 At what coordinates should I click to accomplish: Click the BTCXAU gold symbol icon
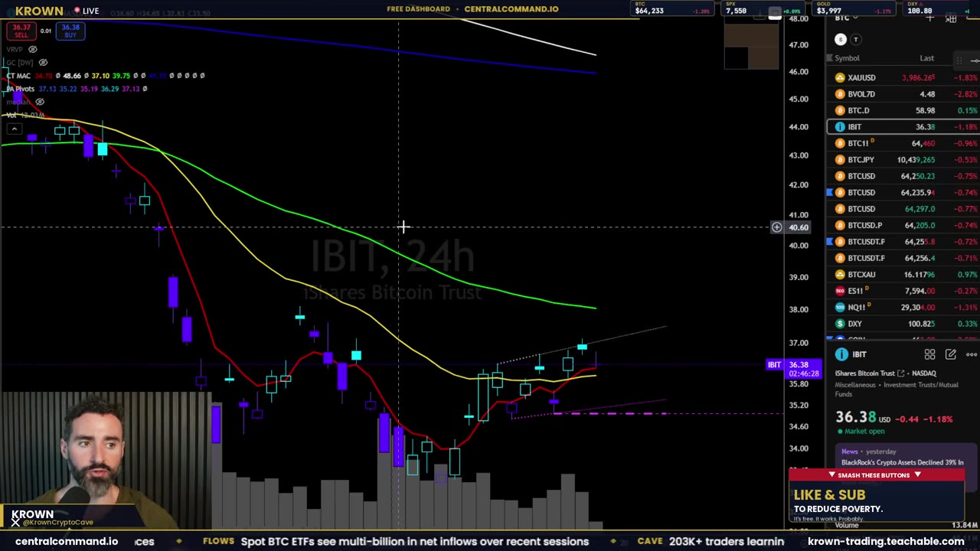tap(840, 275)
